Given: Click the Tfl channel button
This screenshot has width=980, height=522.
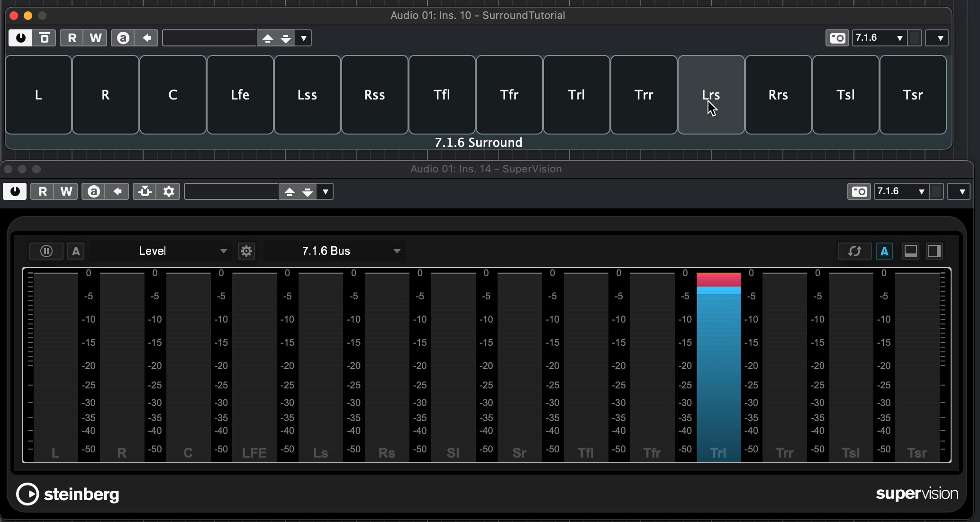Looking at the screenshot, I should (x=442, y=95).
